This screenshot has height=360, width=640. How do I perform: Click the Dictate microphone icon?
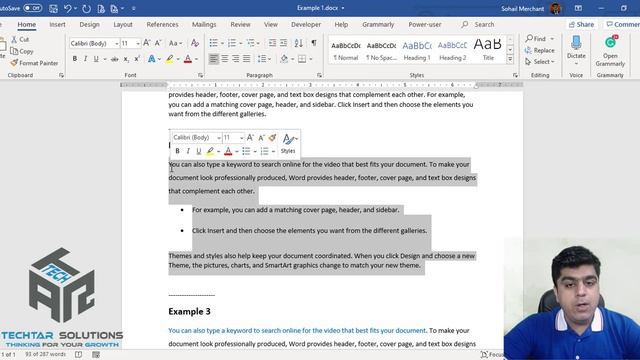point(576,43)
